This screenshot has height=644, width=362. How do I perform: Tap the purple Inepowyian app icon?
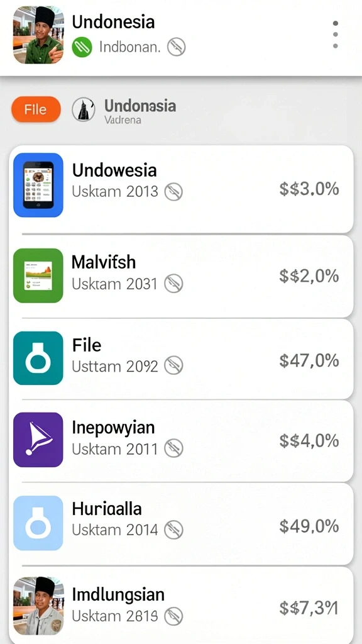38,440
